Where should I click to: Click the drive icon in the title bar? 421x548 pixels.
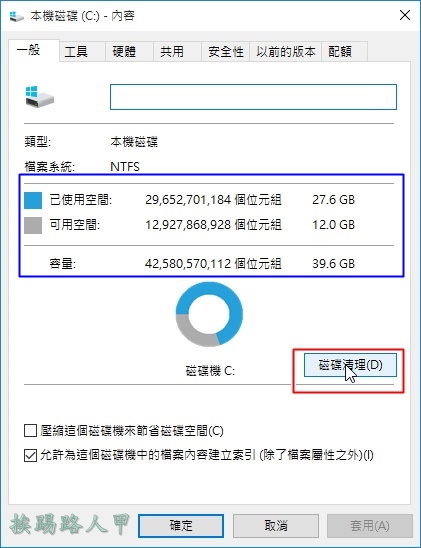16,16
